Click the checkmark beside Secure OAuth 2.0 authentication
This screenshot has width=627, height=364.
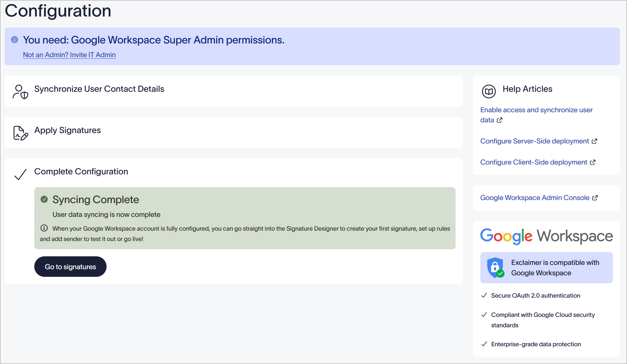click(x=484, y=295)
